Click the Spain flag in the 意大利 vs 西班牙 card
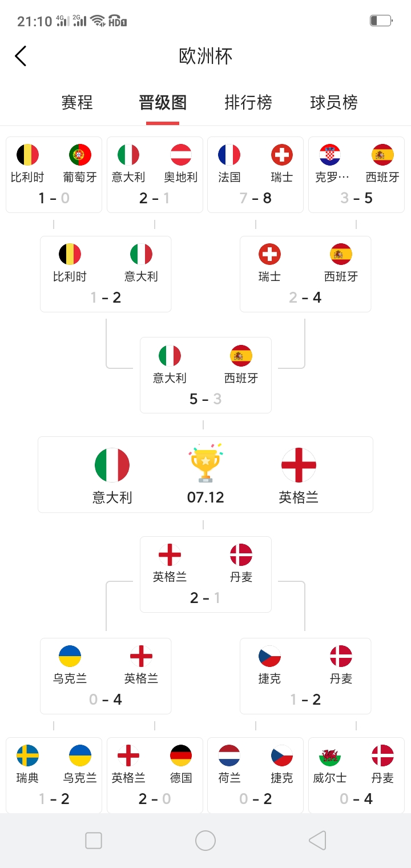This screenshot has height=868, width=411. pos(241,356)
